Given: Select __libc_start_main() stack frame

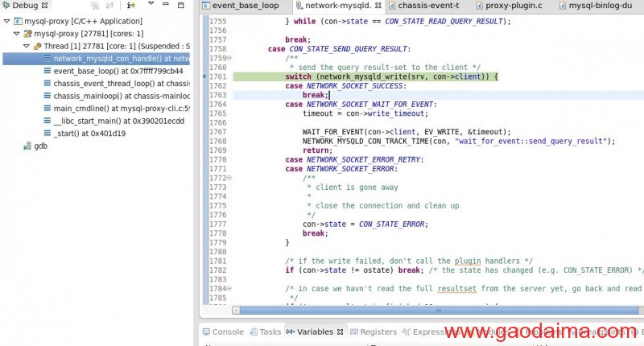Looking at the screenshot, I should click(x=118, y=121).
